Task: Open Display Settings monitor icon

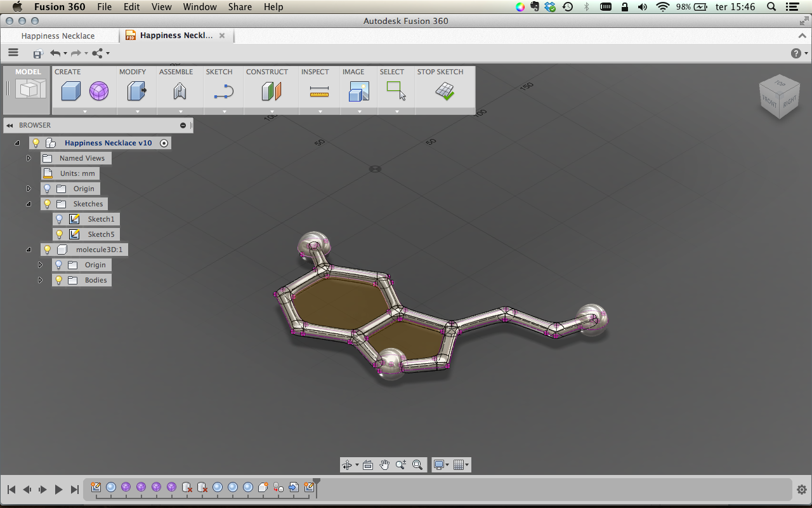Action: 438,465
